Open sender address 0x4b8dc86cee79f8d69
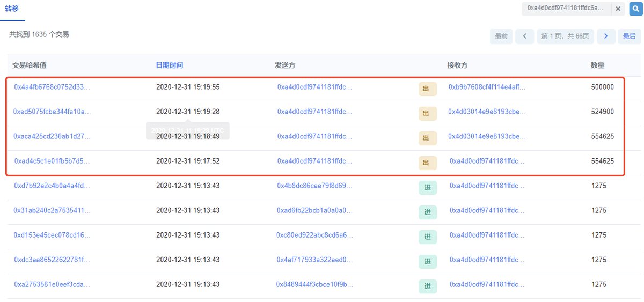644x302 pixels. [315, 186]
